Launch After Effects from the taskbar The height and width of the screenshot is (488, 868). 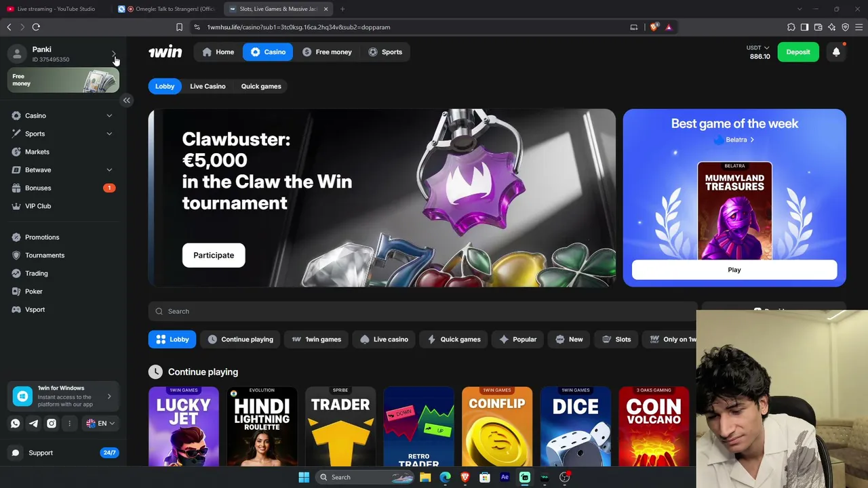pos(505,477)
